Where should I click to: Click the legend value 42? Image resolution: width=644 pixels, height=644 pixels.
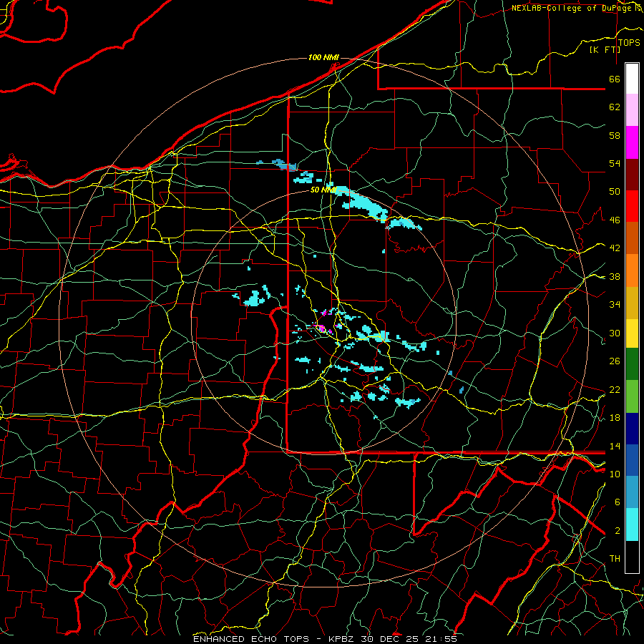click(x=615, y=248)
